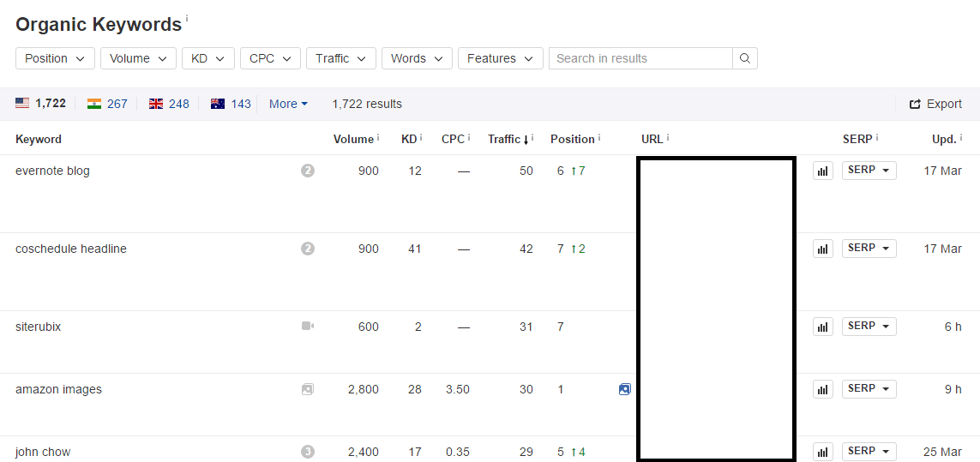Click the 25 Mar update date
Viewport: 980px width, 462px height.
[x=942, y=452]
